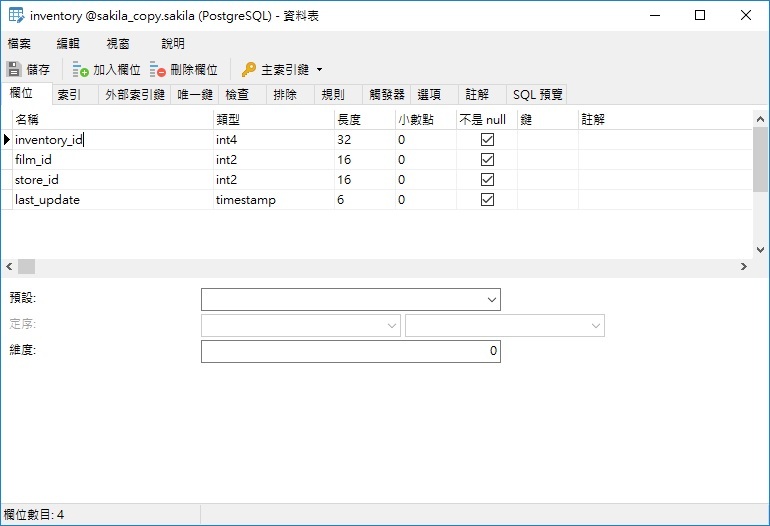Expand the 預設 default value combo box
Screen dimensions: 770x526
491,299
